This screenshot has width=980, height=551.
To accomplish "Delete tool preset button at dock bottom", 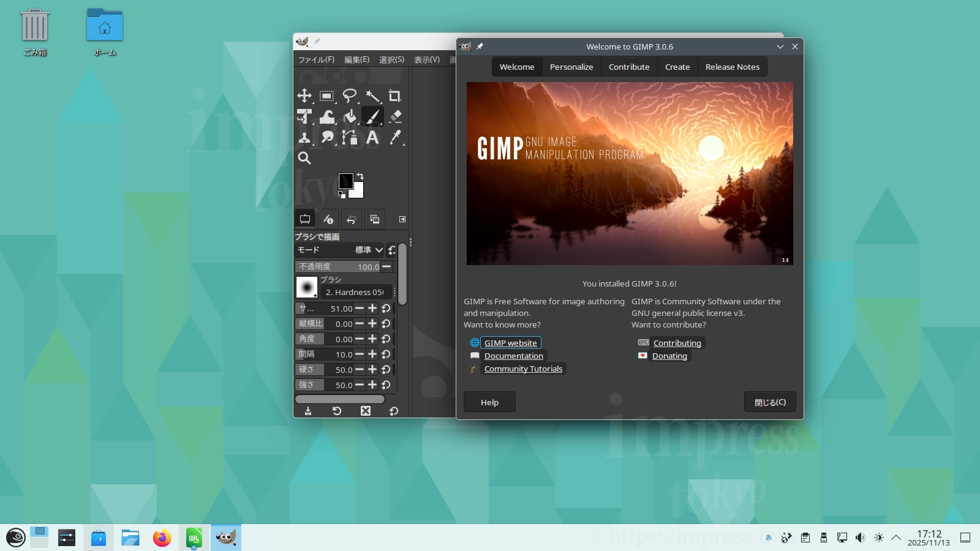I will (x=366, y=411).
